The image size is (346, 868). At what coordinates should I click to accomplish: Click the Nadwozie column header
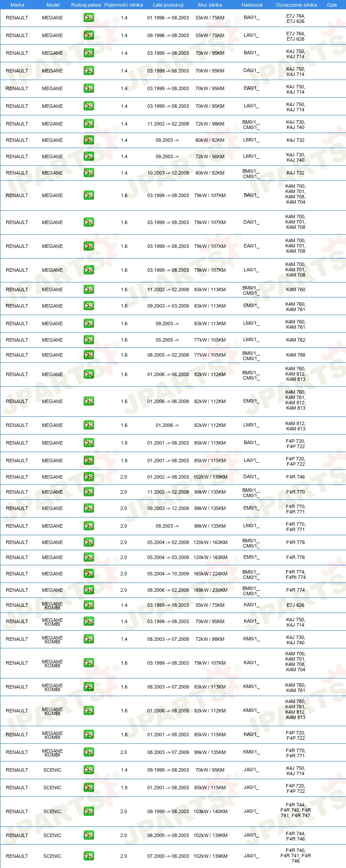pyautogui.click(x=252, y=5)
